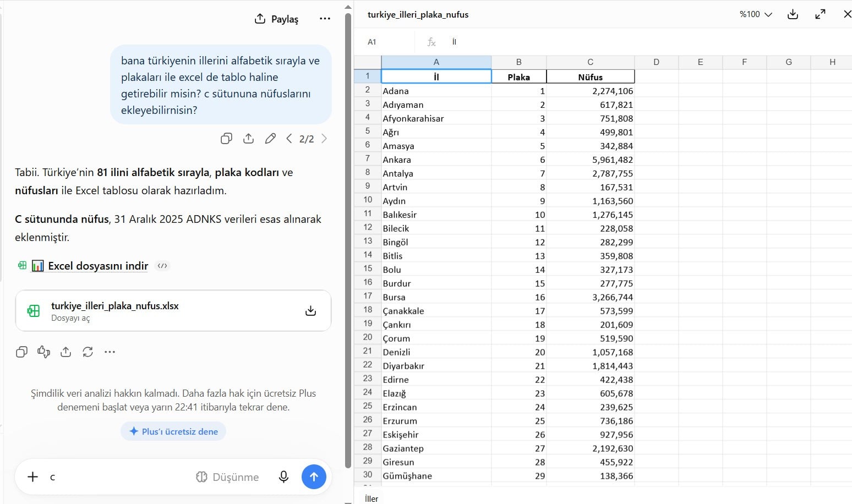The width and height of the screenshot is (852, 504).
Task: Click the thumbs feedback icon under the response
Action: (43, 352)
